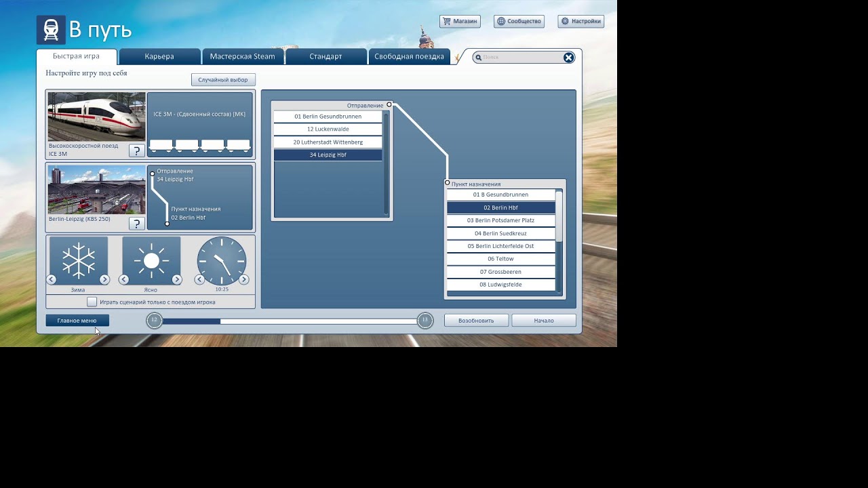The image size is (868, 488).
Task: Click the search input field
Action: click(519, 58)
